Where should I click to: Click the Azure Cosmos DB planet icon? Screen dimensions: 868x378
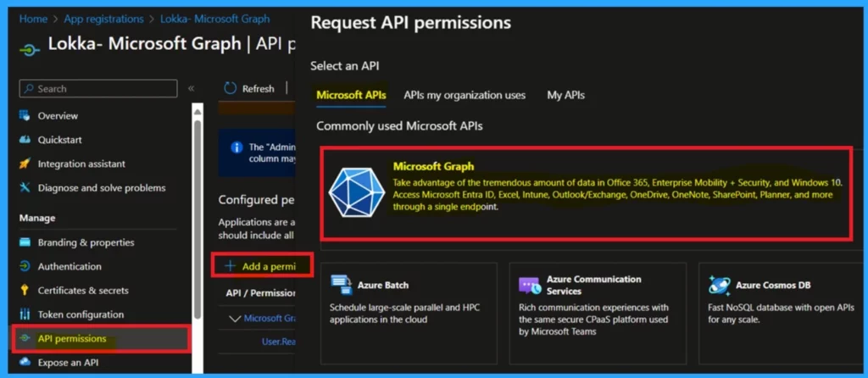[719, 285]
